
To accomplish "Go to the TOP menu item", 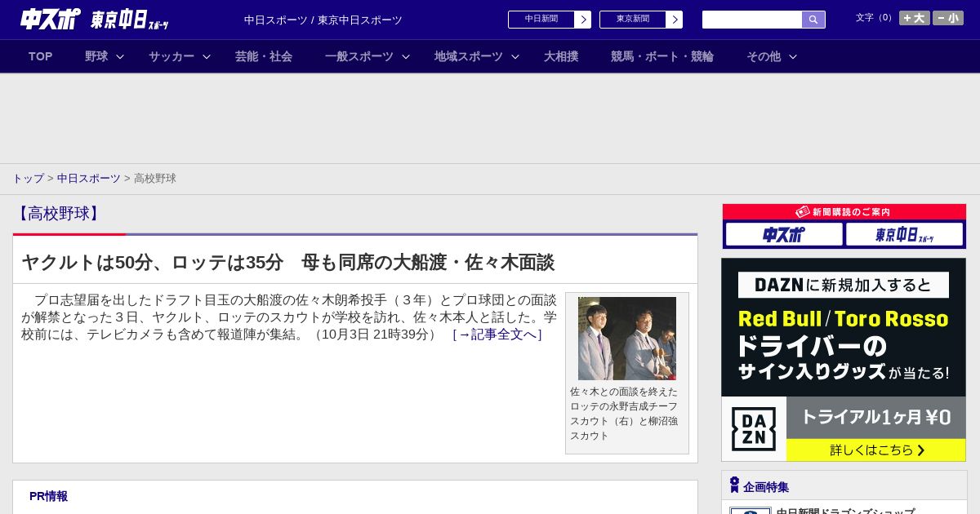I will [40, 56].
